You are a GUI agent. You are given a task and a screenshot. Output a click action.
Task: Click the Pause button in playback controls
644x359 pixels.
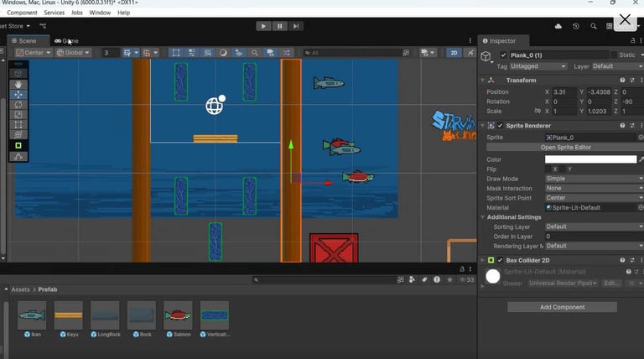[x=280, y=26]
